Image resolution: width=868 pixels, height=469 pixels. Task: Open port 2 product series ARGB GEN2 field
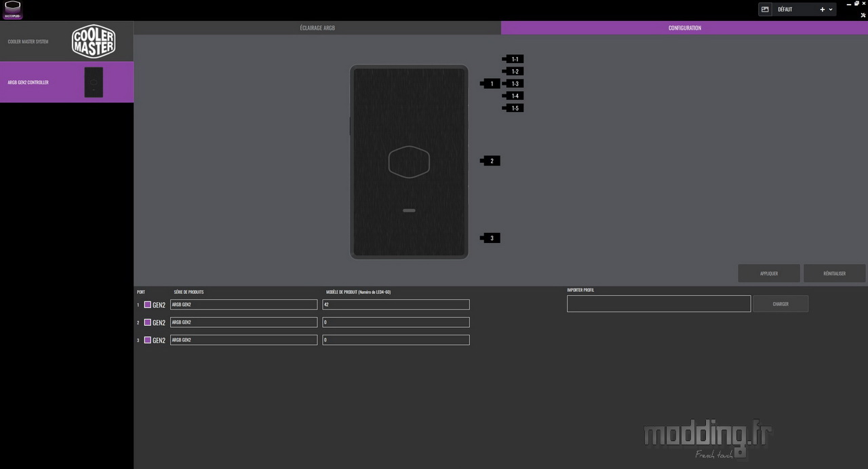pyautogui.click(x=243, y=322)
